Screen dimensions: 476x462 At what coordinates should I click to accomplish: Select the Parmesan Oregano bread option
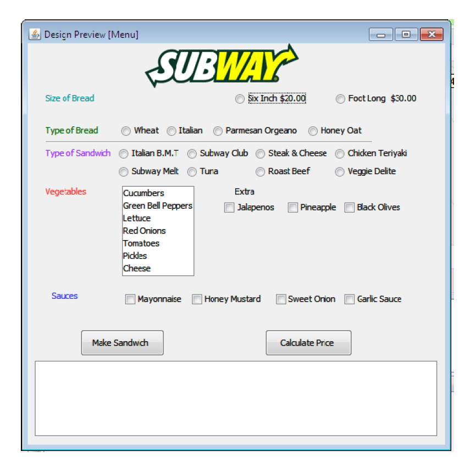point(218,131)
